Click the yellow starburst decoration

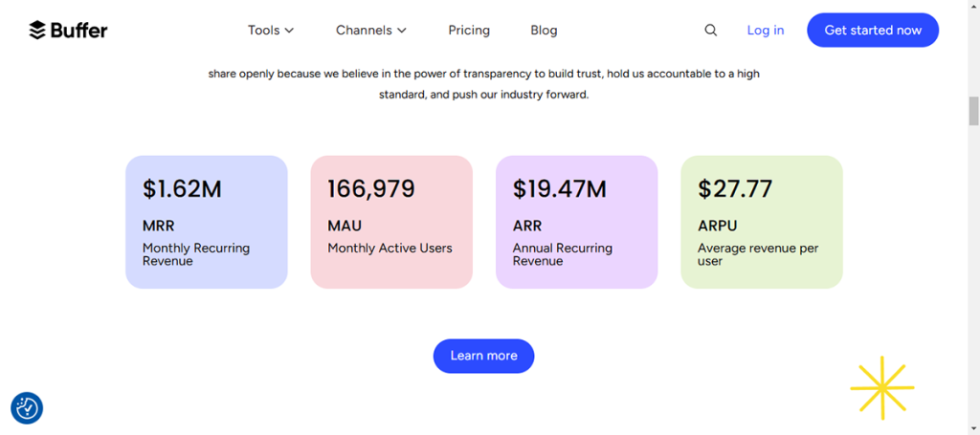[881, 388]
